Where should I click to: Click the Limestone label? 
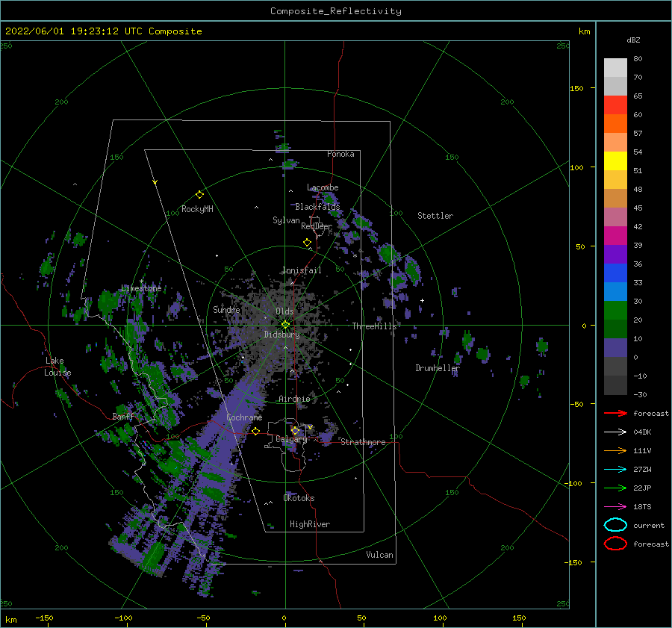click(141, 288)
